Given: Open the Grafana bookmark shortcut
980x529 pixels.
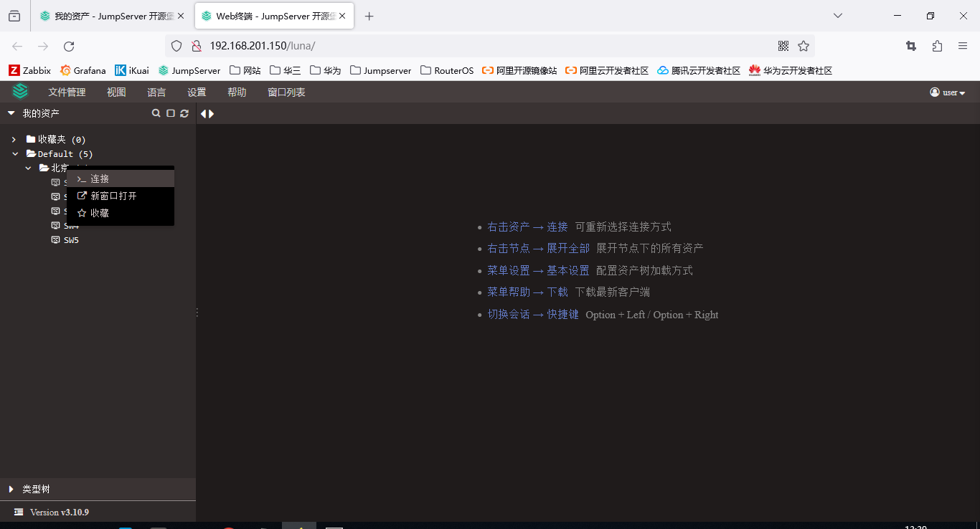Looking at the screenshot, I should click(x=83, y=70).
